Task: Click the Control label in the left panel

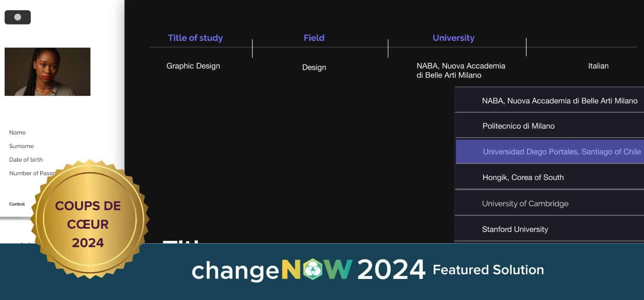Action: tap(17, 204)
